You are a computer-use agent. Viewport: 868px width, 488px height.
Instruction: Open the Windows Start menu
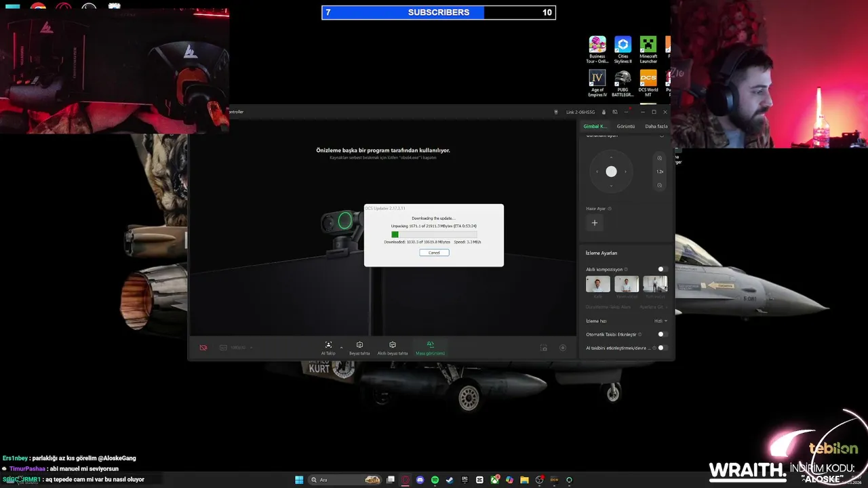click(299, 480)
